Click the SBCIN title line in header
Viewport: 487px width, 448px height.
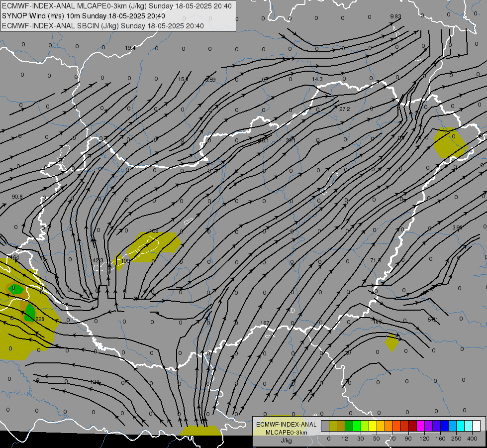(x=103, y=26)
